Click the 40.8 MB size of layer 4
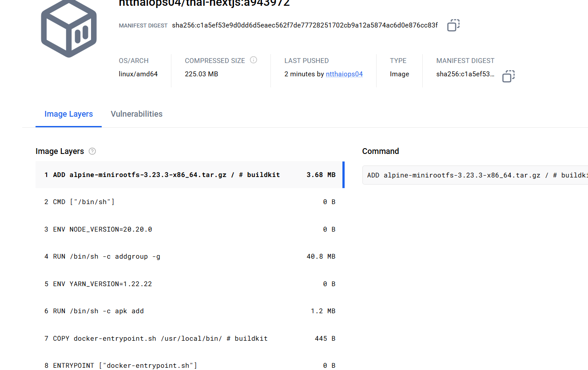The height and width of the screenshot is (370, 588). pos(321,256)
